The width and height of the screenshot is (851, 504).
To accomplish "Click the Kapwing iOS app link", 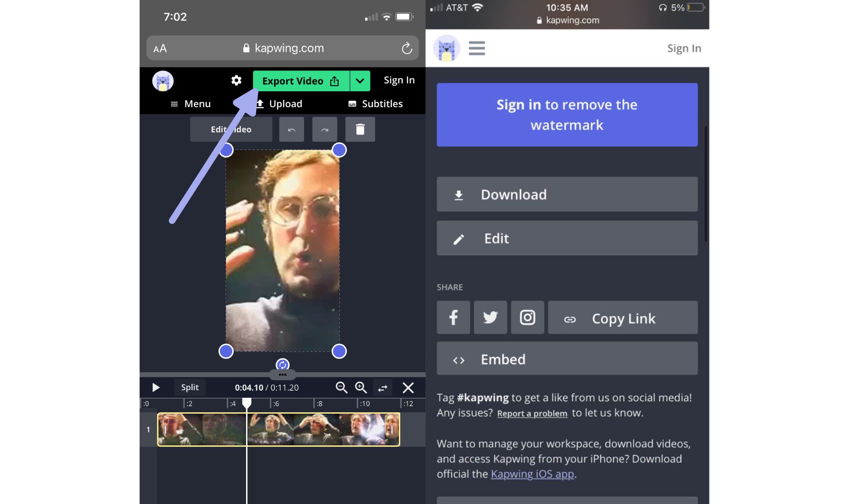I will point(532,474).
